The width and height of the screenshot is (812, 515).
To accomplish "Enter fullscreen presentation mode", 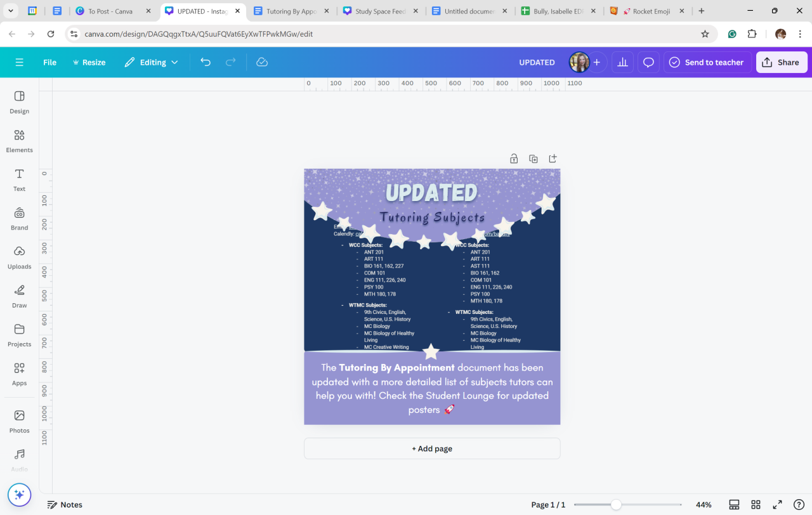I will (777, 505).
